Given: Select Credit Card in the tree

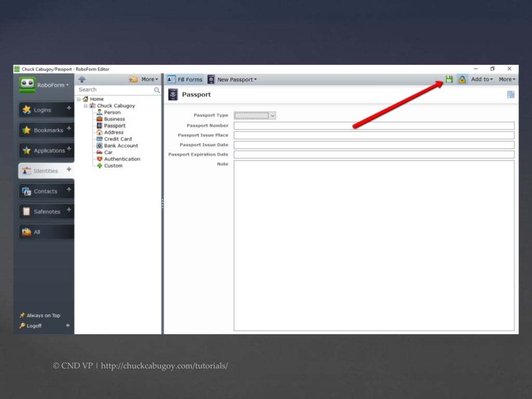Looking at the screenshot, I should (x=118, y=139).
